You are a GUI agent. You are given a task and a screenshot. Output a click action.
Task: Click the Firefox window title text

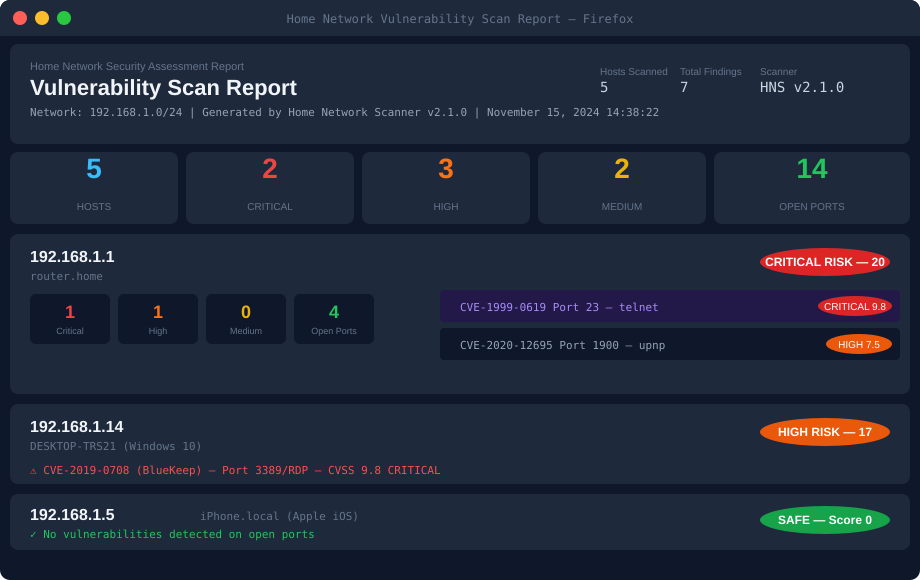(459, 19)
